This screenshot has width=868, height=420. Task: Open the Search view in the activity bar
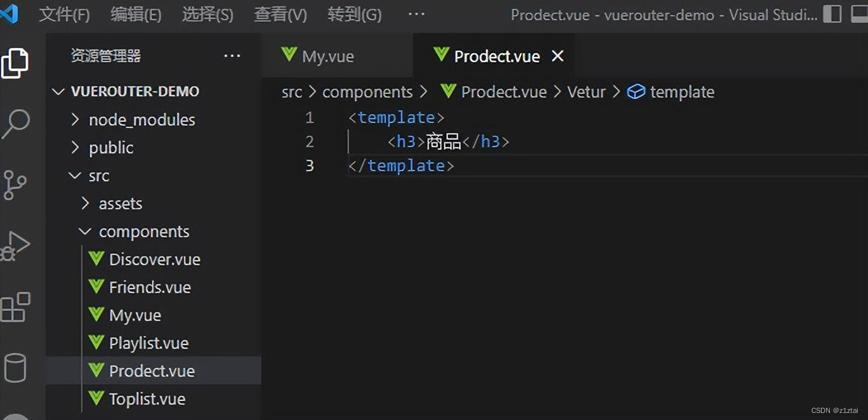[16, 124]
